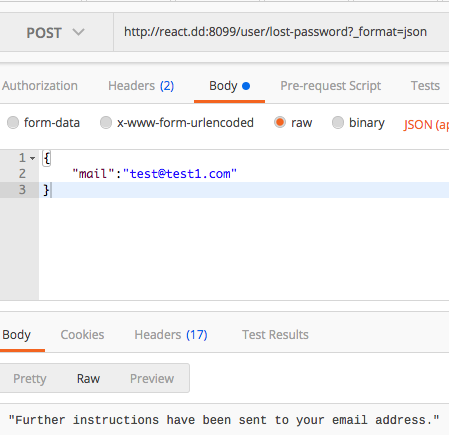Viewport: 449px width, 435px height.
Task: Select the x-www-form-urlencoded radio button
Action: click(x=106, y=123)
